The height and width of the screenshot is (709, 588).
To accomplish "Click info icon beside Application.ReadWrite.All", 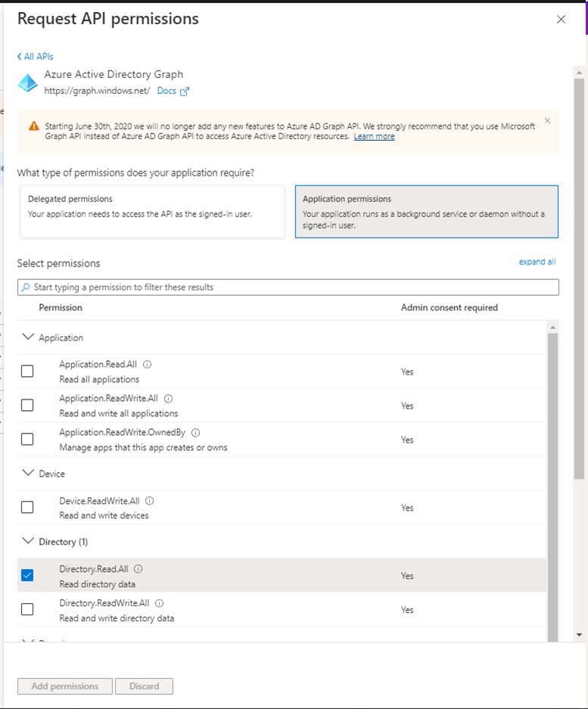I will coord(168,399).
